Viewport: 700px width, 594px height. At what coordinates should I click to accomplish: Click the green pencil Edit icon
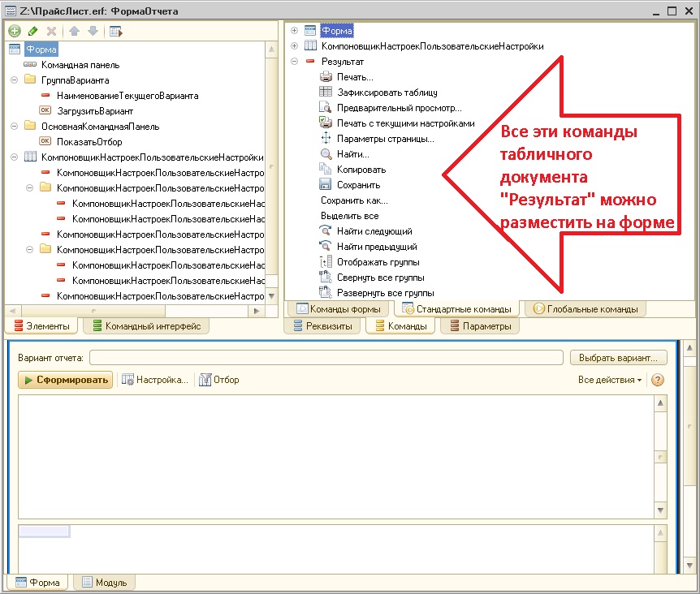(32, 31)
